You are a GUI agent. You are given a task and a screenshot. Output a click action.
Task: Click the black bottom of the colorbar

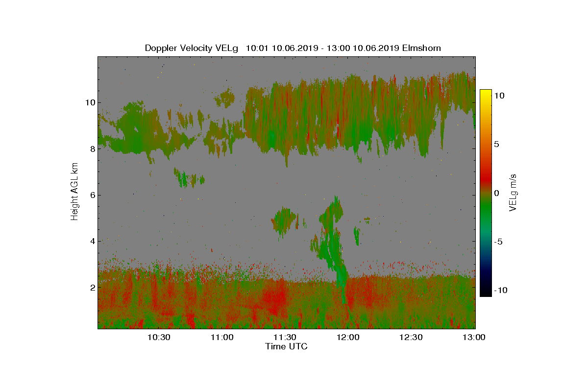click(x=485, y=292)
